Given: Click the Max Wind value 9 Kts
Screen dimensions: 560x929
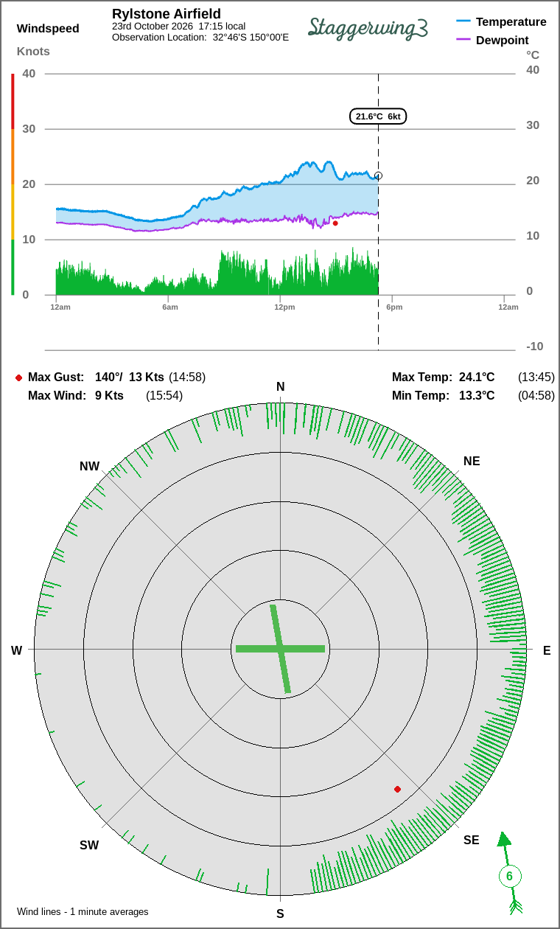Looking at the screenshot, I should [x=109, y=395].
